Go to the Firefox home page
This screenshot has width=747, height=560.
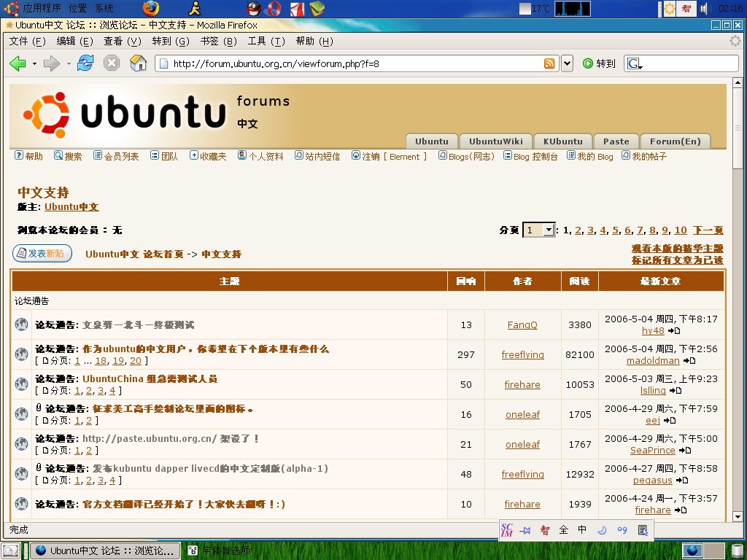138,63
